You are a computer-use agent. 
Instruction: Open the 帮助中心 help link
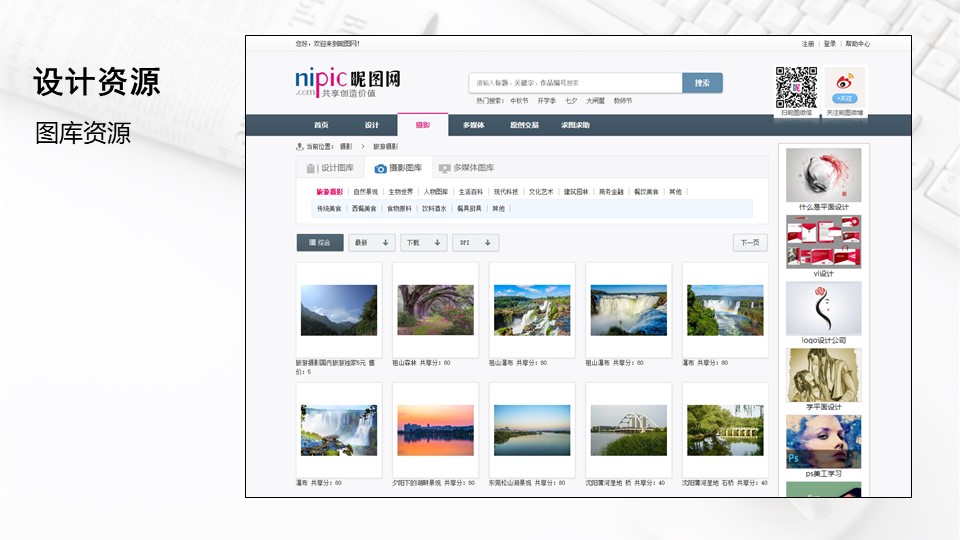858,44
